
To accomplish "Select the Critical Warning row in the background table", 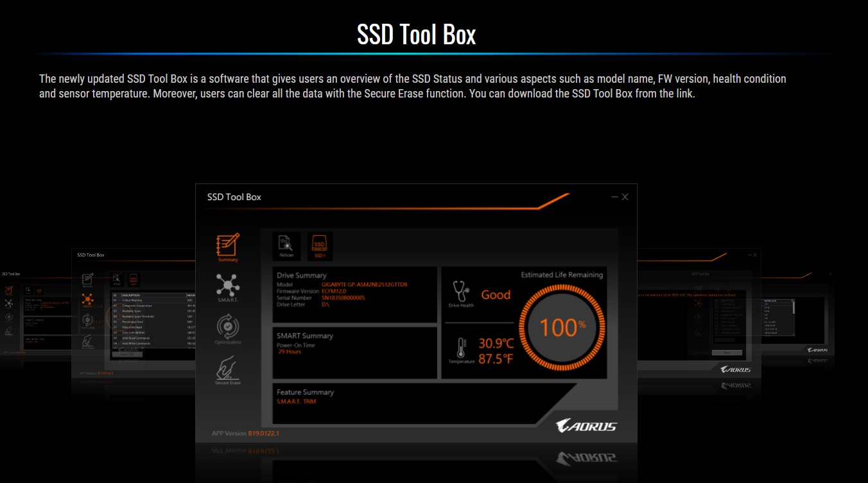I will [154, 300].
